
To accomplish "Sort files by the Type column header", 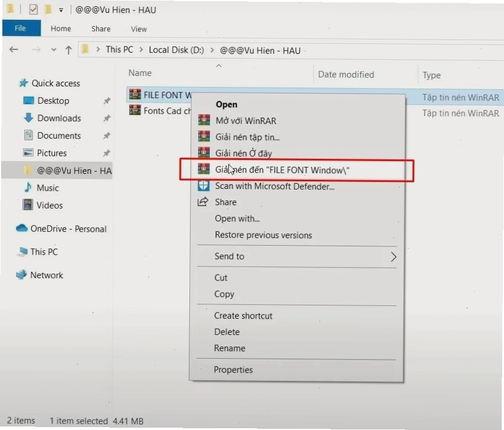I will click(432, 75).
